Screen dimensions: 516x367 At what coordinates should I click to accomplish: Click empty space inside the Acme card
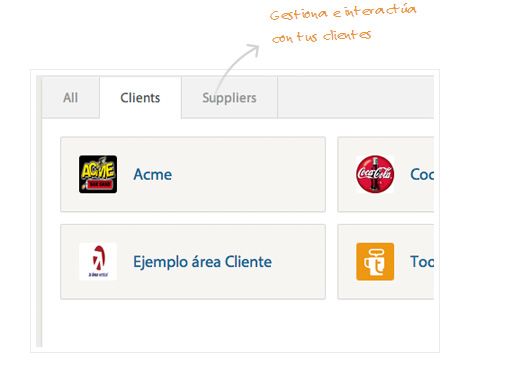tap(248, 174)
